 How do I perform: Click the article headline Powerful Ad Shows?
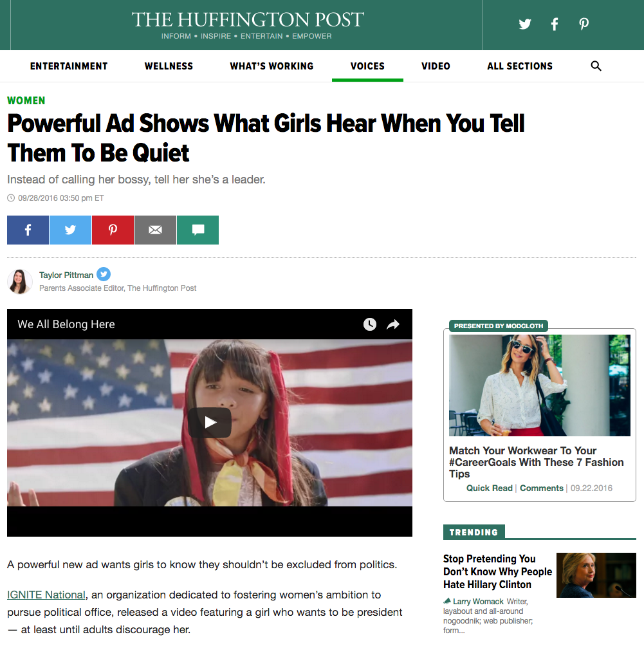point(266,138)
